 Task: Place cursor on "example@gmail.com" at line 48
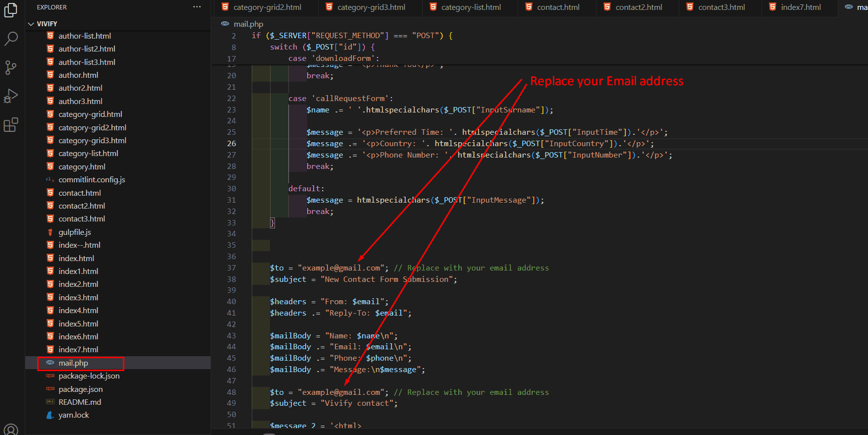pyautogui.click(x=341, y=392)
